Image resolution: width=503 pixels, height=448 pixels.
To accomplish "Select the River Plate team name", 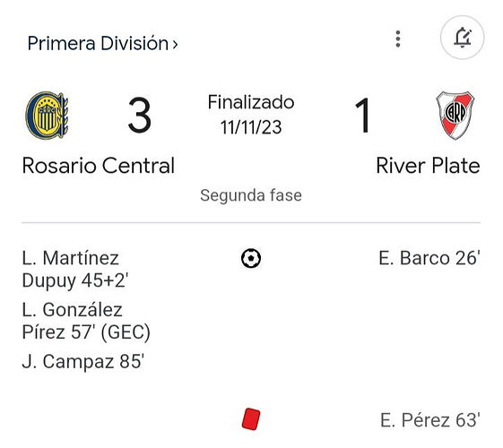I will (428, 166).
